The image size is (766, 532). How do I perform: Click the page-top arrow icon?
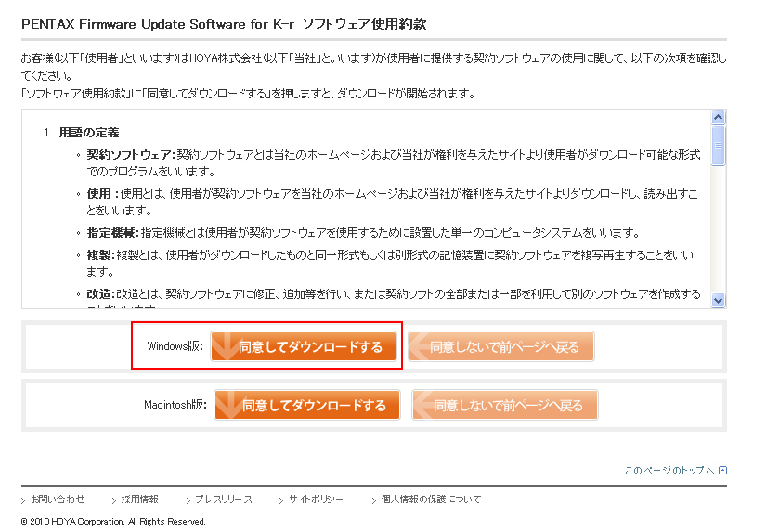(723, 471)
